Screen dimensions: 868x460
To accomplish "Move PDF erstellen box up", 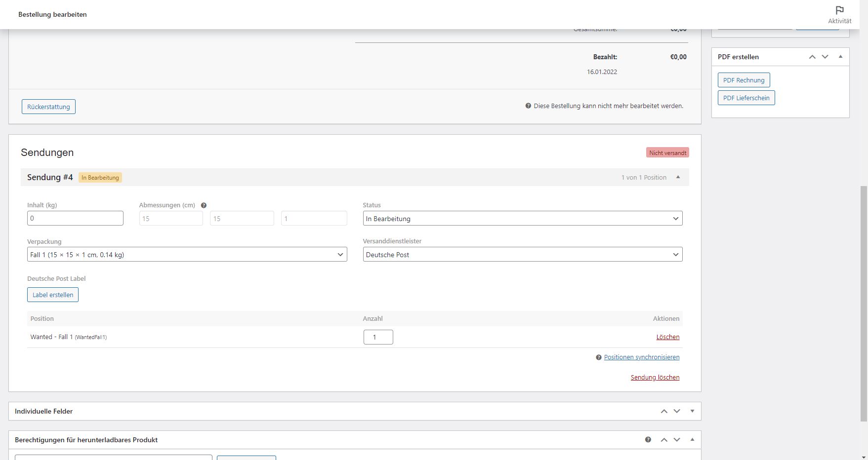I will [x=812, y=57].
